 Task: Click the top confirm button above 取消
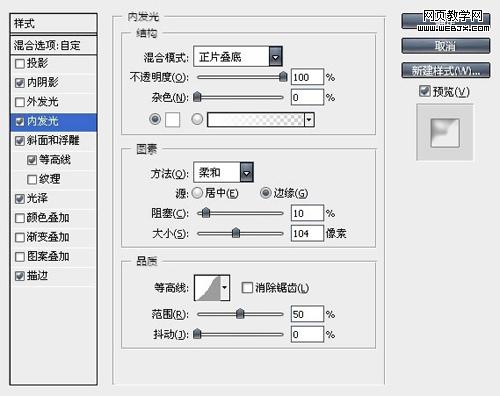tap(446, 21)
